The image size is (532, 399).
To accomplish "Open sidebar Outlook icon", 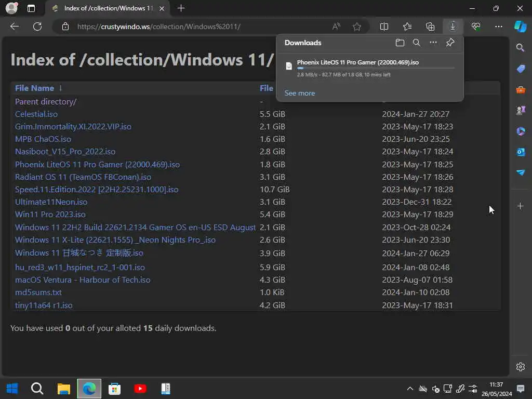I will pos(521,152).
